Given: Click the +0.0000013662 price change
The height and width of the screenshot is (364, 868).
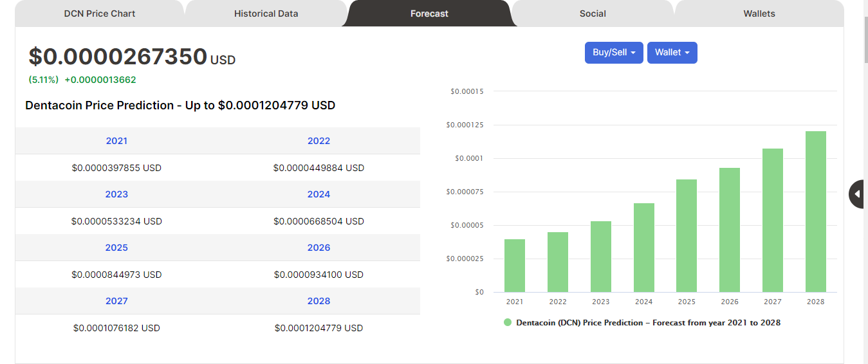Looking at the screenshot, I should [x=100, y=80].
